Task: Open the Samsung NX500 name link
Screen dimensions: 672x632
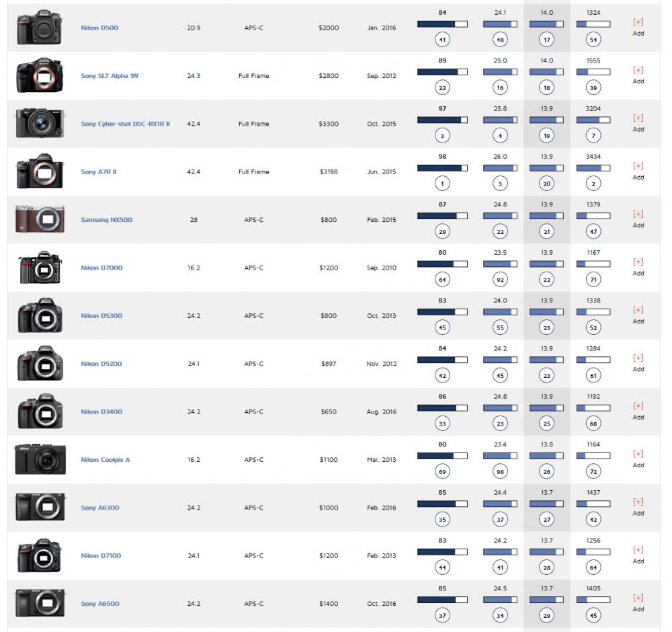Action: (106, 220)
